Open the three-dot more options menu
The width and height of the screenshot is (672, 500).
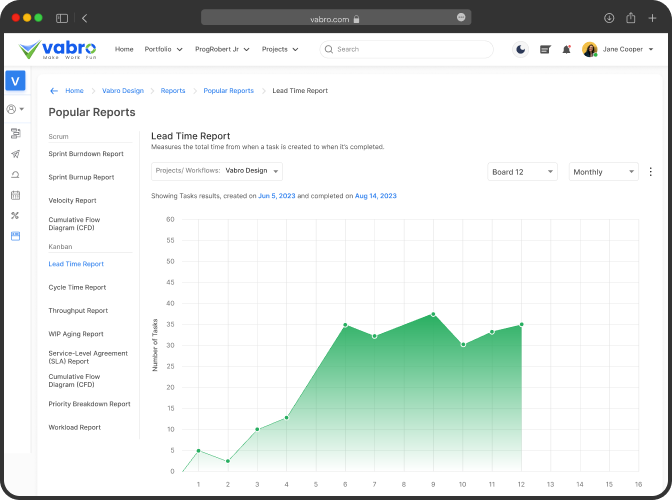(x=651, y=172)
